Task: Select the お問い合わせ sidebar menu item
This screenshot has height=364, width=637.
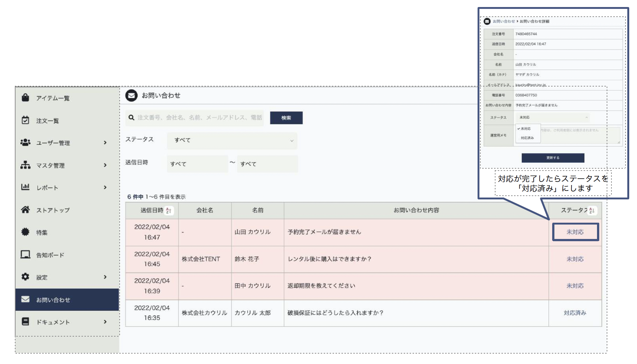Action: [x=67, y=300]
